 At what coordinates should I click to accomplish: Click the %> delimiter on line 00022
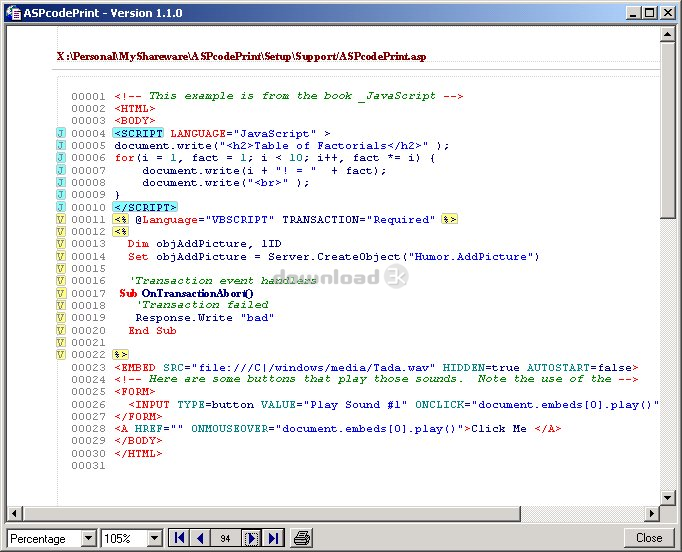point(120,355)
